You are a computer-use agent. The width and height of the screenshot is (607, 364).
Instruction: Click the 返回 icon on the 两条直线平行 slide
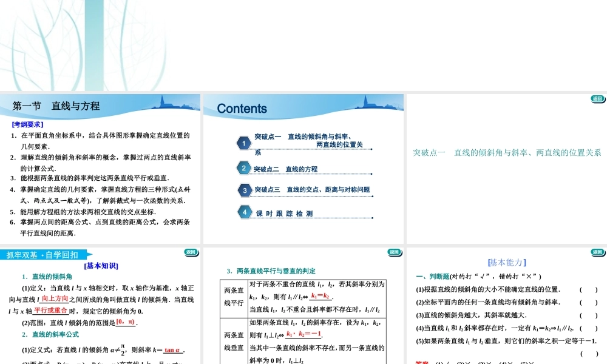coord(393,252)
